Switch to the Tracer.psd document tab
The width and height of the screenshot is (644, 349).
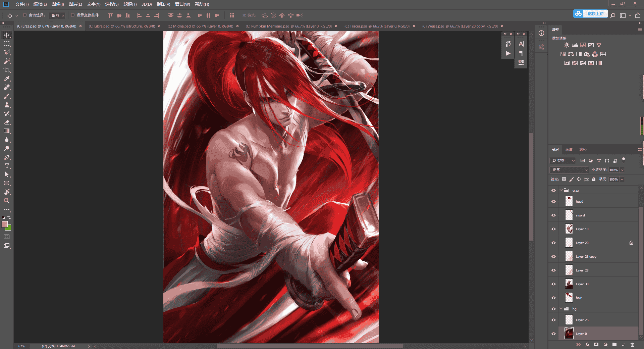pos(377,26)
